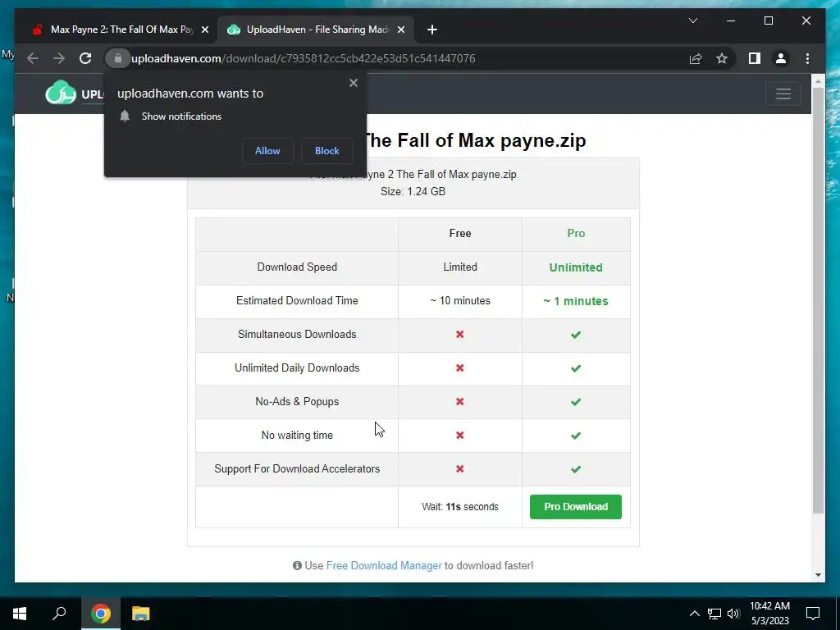840x630 pixels.
Task: Click red X for No waiting time
Action: [459, 435]
